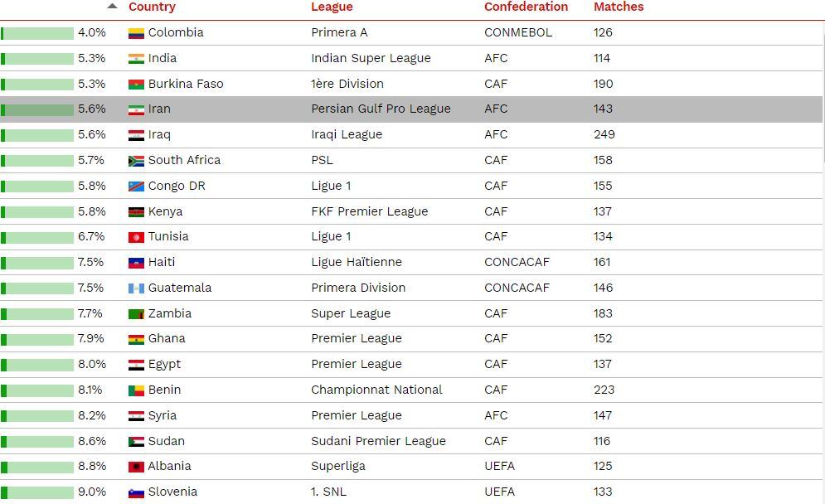The height and width of the screenshot is (504, 825).
Task: Click the 9.0% percentage value for Slovenia
Action: click(x=91, y=492)
